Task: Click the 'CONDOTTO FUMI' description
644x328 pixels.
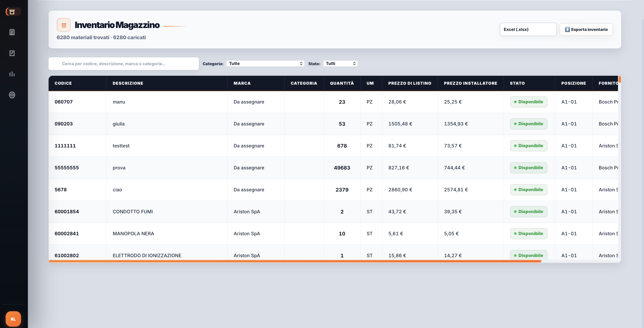Action: tap(133, 212)
